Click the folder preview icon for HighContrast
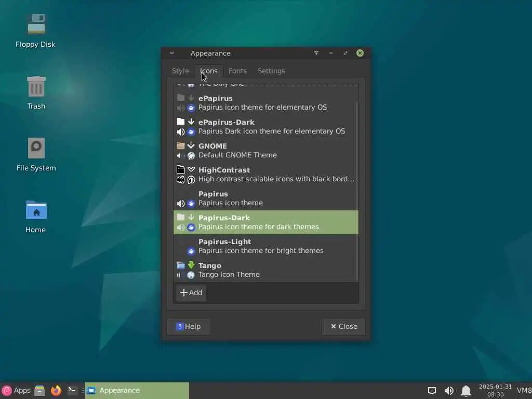The width and height of the screenshot is (532, 399). click(181, 169)
